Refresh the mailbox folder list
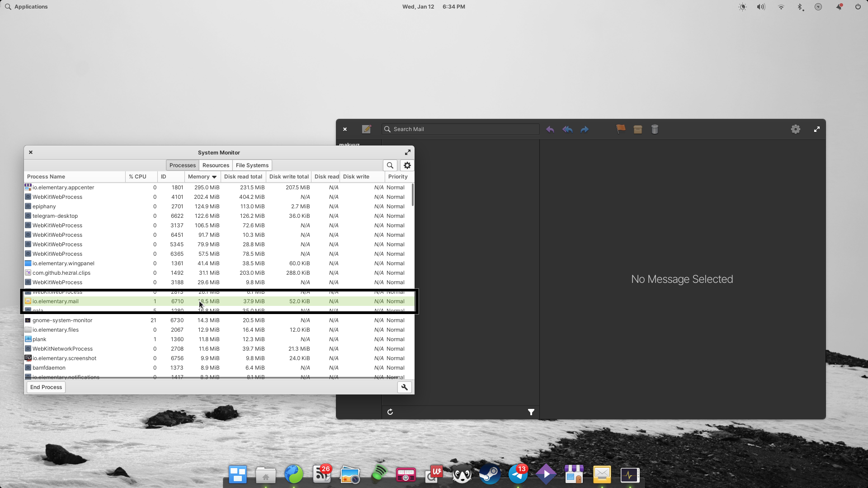Viewport: 868px width, 488px height. click(x=390, y=412)
